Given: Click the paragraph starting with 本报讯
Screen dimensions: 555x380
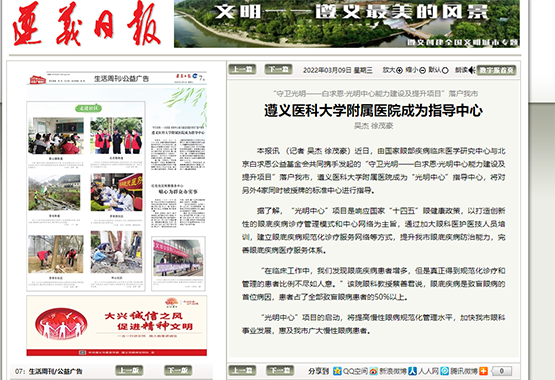Looking at the screenshot, I should coord(373,171).
